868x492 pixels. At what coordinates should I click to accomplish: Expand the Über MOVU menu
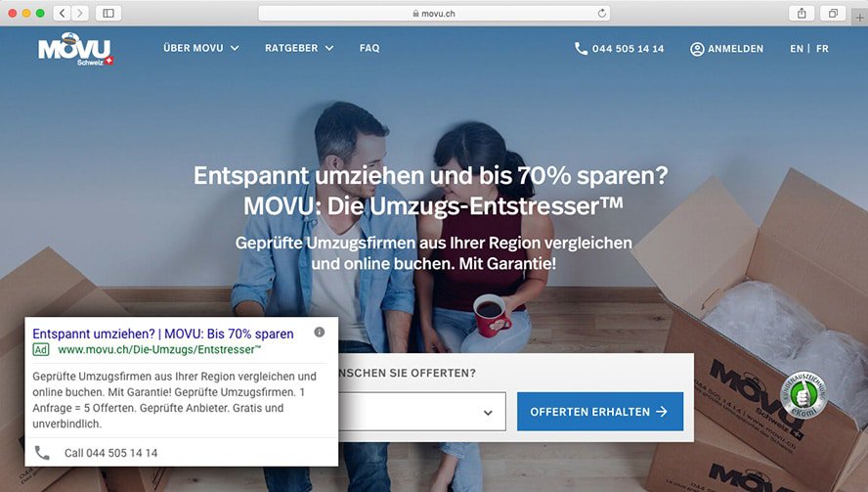point(201,48)
